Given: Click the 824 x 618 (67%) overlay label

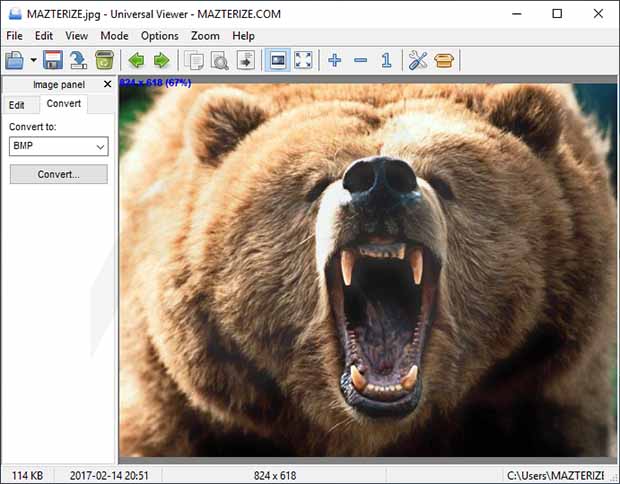Looking at the screenshot, I should tap(155, 83).
